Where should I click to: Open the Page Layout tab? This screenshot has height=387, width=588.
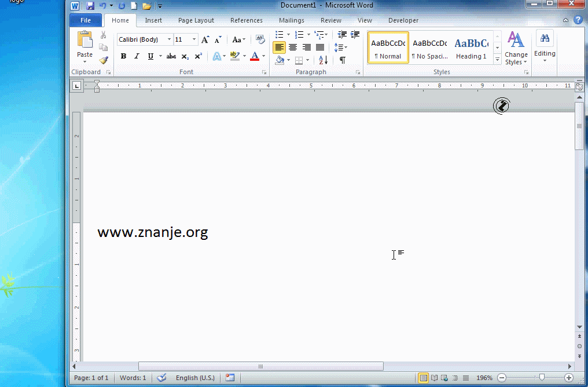coord(196,20)
